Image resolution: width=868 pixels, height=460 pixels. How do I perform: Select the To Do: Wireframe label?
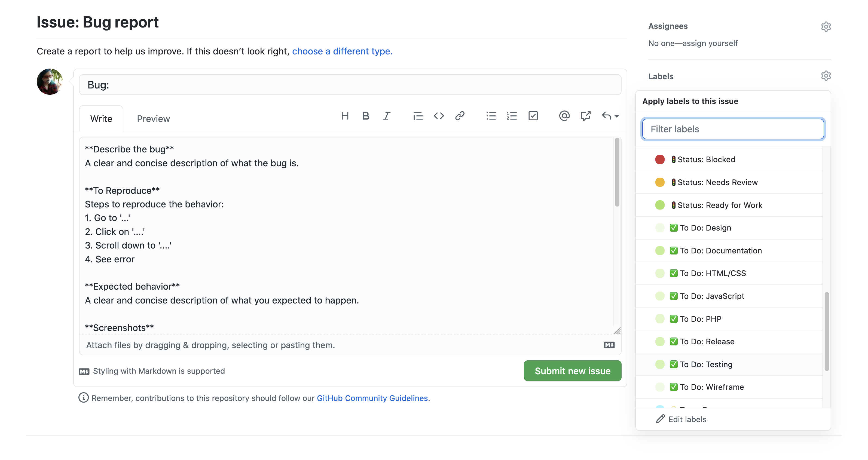click(729, 387)
